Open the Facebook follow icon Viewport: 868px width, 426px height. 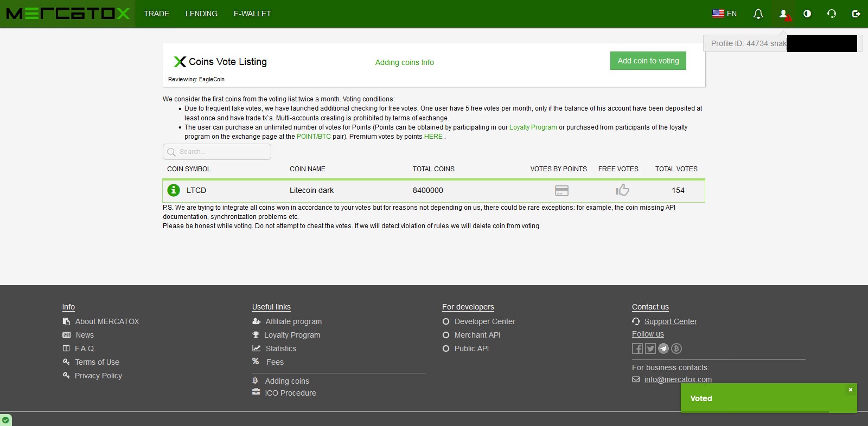coord(637,348)
